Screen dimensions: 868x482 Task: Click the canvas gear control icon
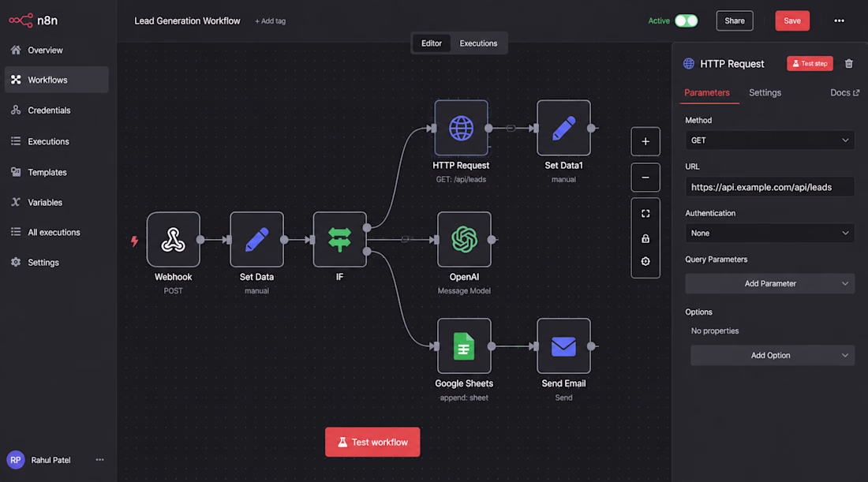point(645,261)
